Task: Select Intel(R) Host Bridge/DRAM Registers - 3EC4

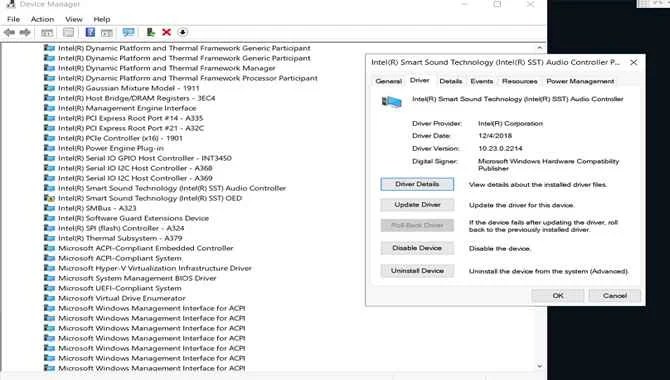Action: (x=137, y=98)
